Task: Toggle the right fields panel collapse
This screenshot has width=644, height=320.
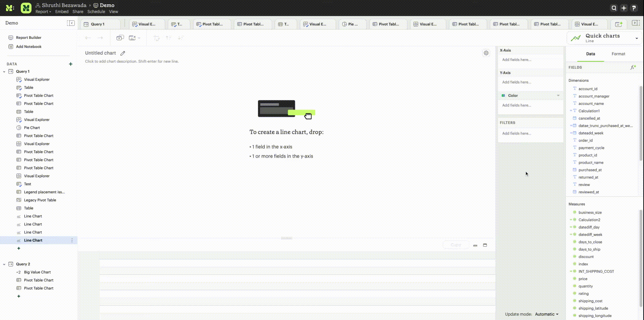Action: 635,23
